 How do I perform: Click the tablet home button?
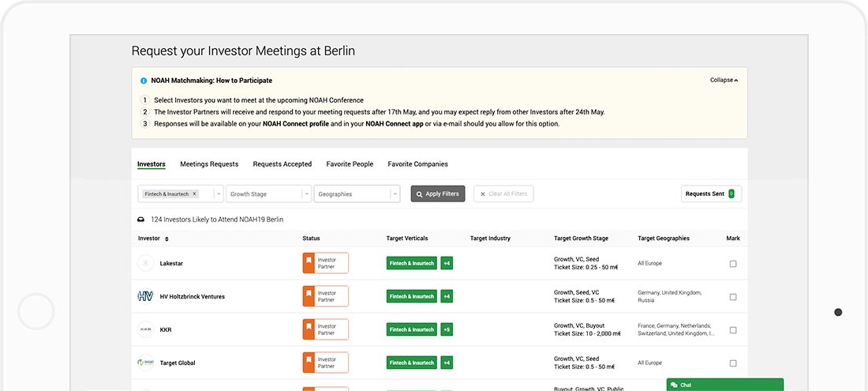[36, 312]
